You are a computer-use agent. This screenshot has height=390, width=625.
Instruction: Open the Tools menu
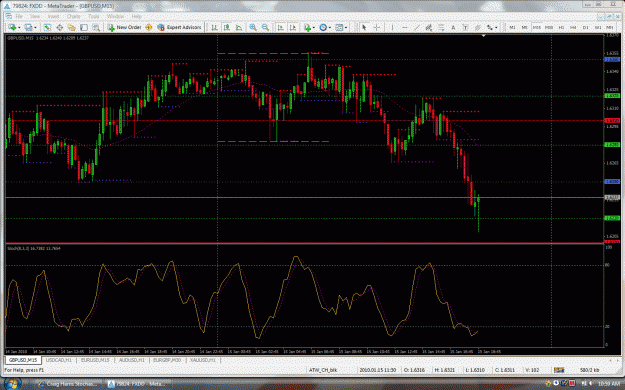tap(94, 17)
